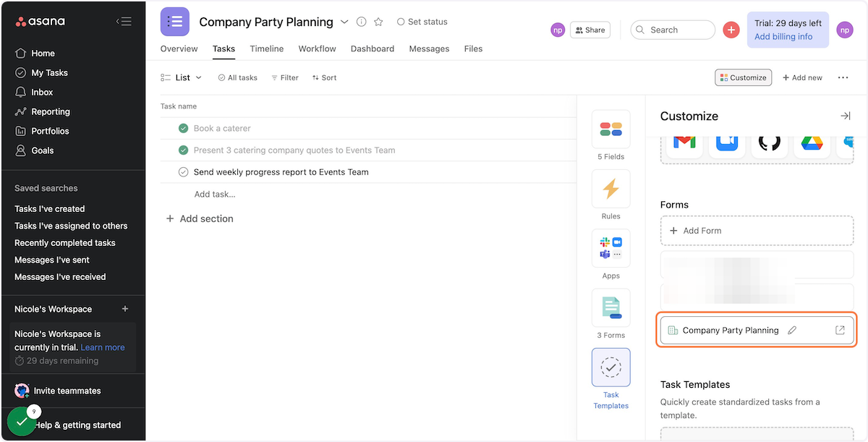
Task: Click plus icon next to Nicole's Workspace
Action: (125, 309)
